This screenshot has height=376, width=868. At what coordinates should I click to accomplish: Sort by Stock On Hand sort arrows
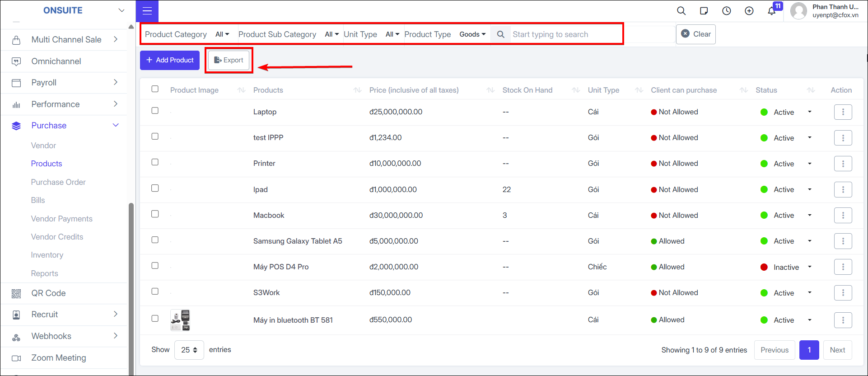576,90
